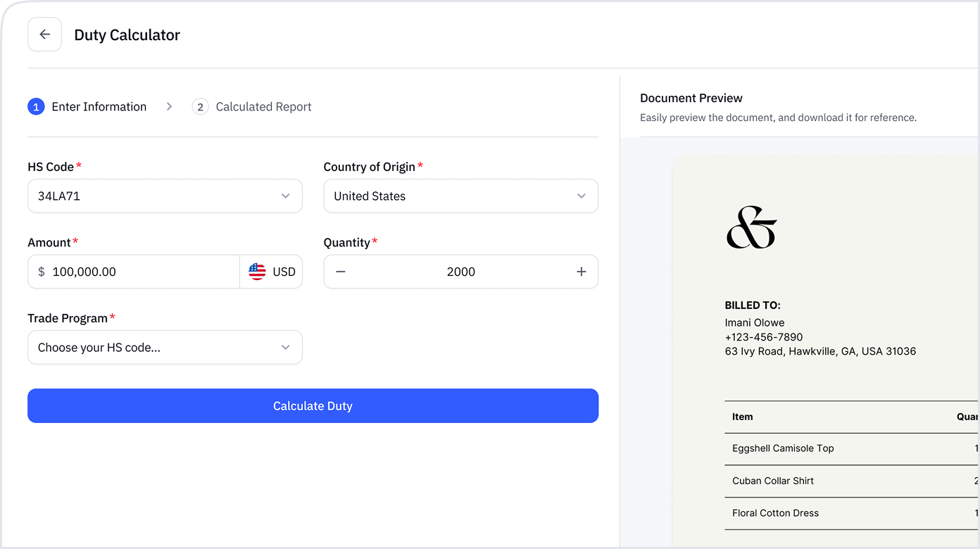Open the Trade Program dropdown
This screenshot has width=980, height=549.
point(165,348)
